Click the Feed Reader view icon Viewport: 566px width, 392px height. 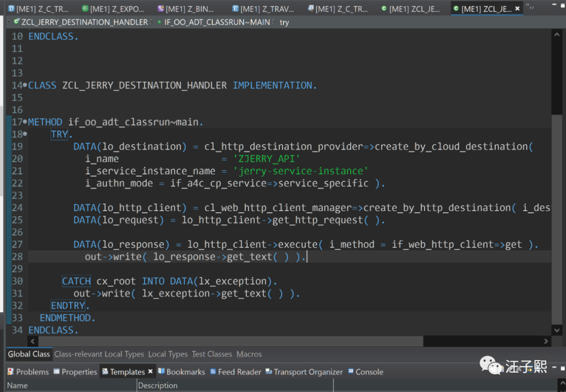pyautogui.click(x=213, y=372)
